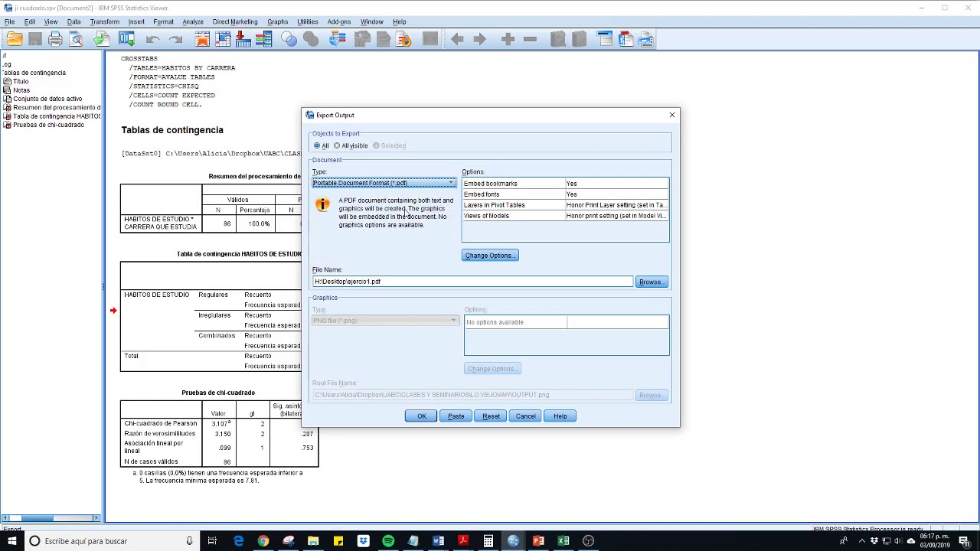This screenshot has width=980, height=551.
Task: Open Chrome from the taskbar
Action: pyautogui.click(x=263, y=541)
